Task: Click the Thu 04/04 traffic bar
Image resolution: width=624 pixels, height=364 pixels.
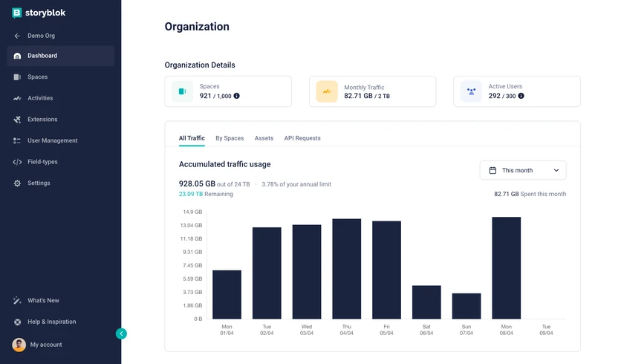Action: pos(347,269)
